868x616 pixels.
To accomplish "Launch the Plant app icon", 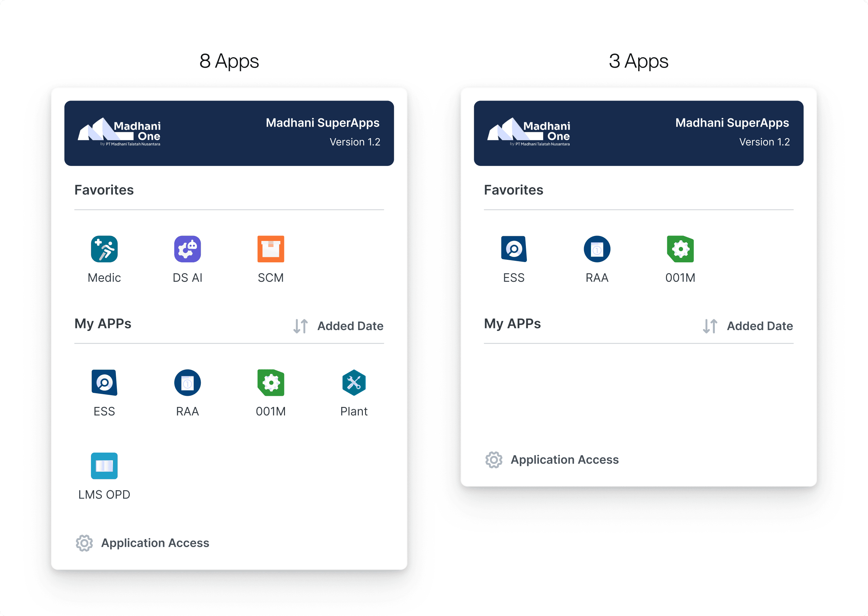I will point(354,383).
